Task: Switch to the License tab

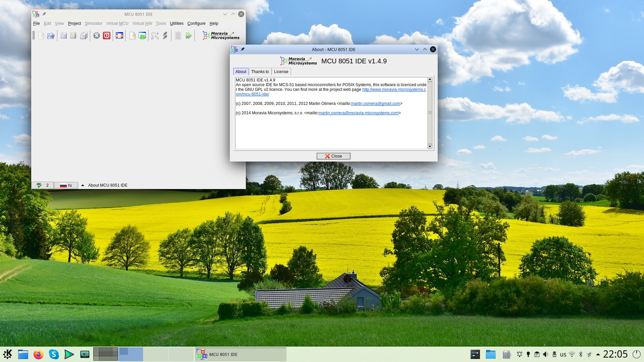Action: (x=281, y=72)
